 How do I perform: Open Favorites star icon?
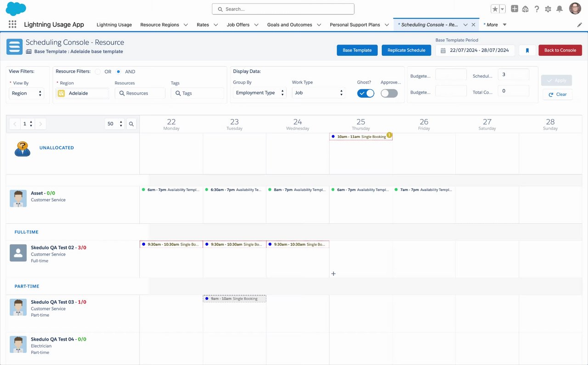pos(495,9)
